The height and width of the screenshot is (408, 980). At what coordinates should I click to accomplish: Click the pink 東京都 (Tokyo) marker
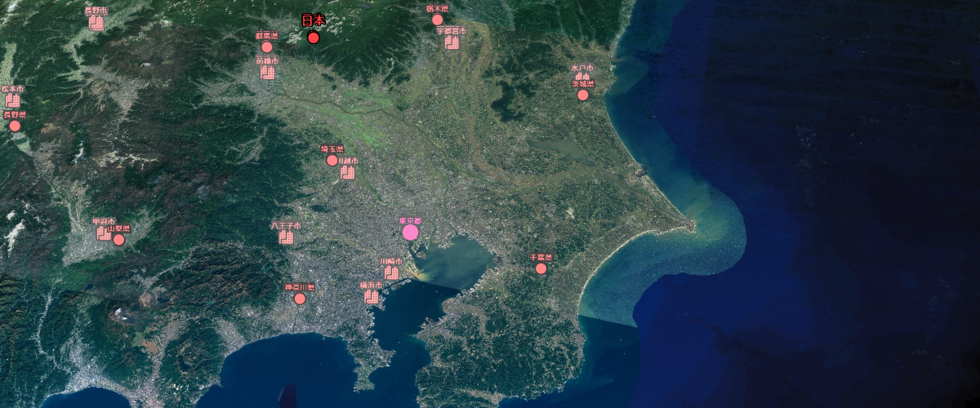point(410,233)
